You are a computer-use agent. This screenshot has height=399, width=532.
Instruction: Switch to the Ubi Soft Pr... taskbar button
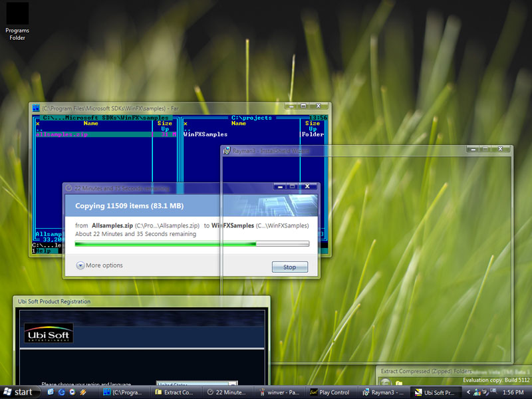pos(435,392)
